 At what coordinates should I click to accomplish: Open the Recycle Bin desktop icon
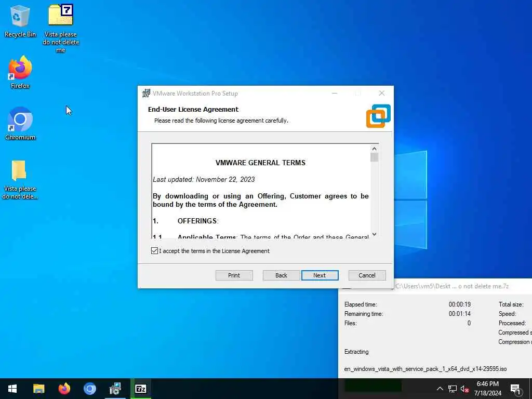point(20,21)
